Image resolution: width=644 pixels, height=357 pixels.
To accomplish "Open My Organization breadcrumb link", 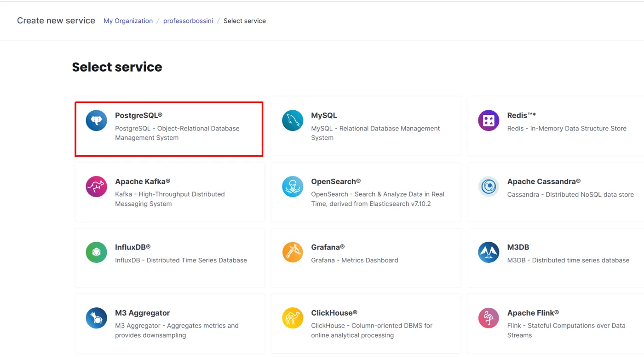I will click(128, 21).
